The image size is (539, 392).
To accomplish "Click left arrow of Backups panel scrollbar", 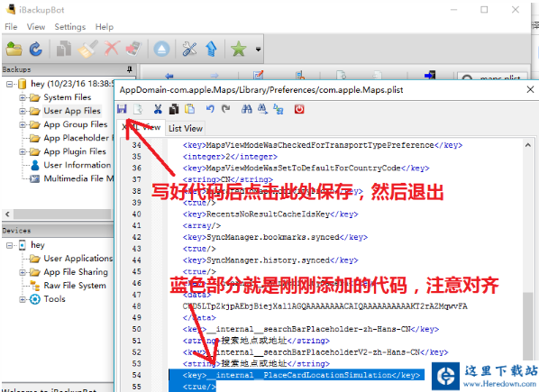I will pyautogui.click(x=7, y=214).
